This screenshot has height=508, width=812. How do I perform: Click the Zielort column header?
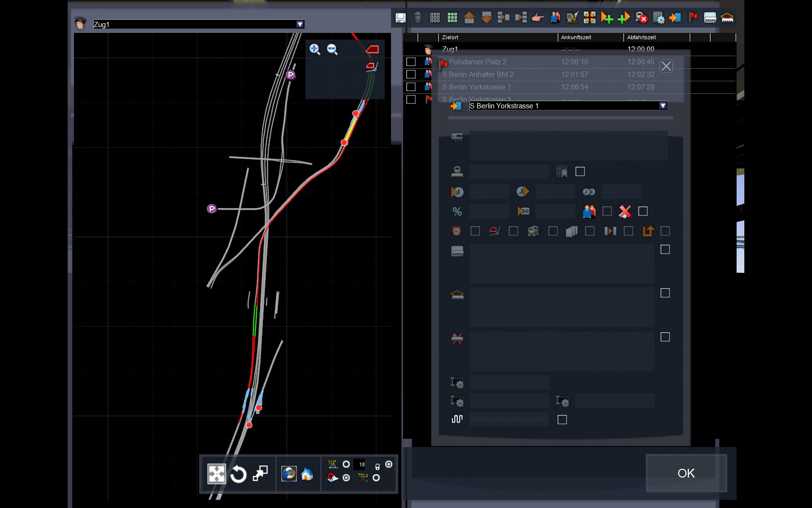click(x=450, y=37)
